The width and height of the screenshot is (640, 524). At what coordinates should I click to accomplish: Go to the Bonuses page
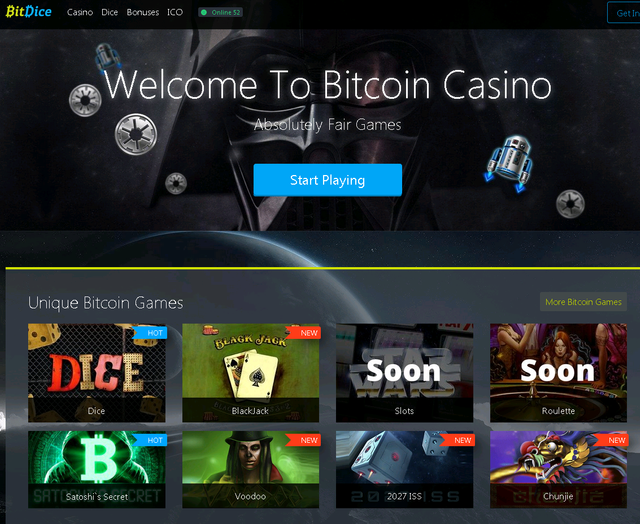tap(142, 12)
